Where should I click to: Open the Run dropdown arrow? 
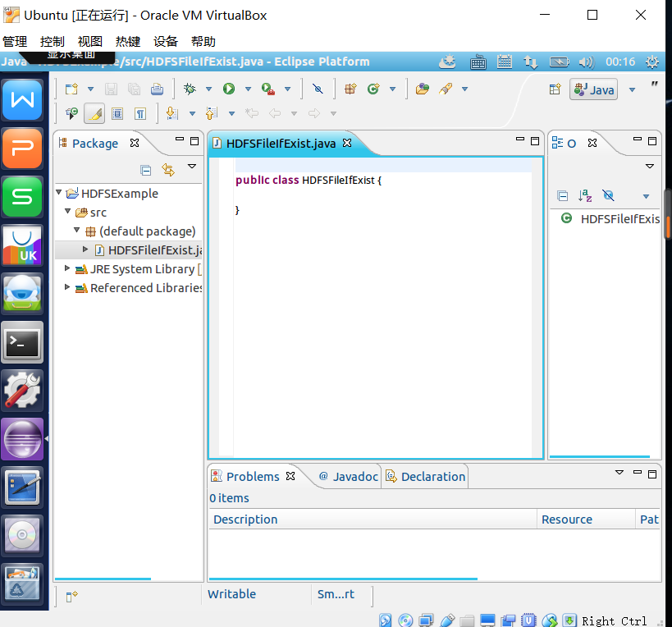(248, 89)
